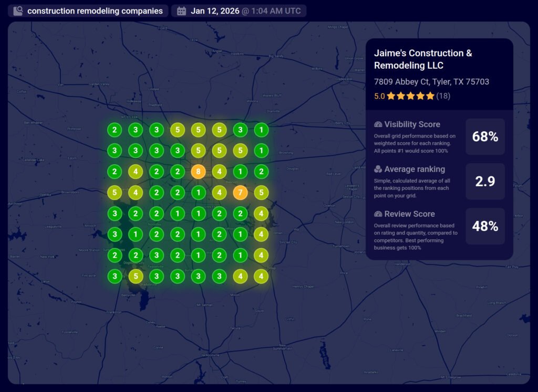This screenshot has width=538, height=392.
Task: Click the Henderson label on the map
Action: tap(401, 264)
